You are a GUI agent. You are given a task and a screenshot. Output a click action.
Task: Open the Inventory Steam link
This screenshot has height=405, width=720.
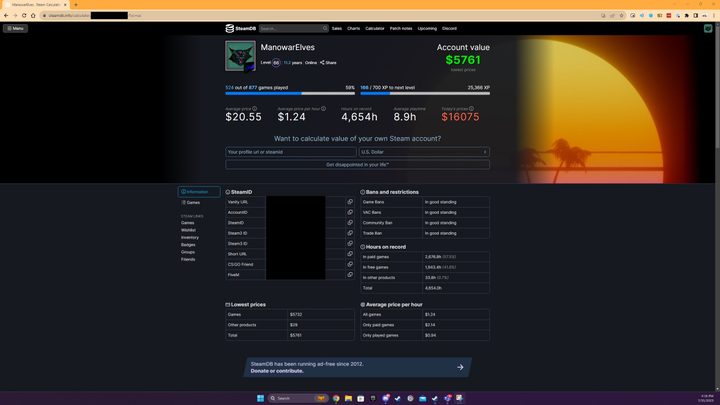(190, 237)
